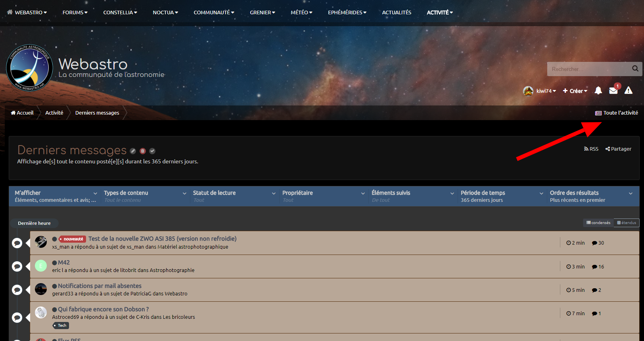The image size is (644, 341).
Task: Expand the M'afficher filter
Action: pos(56,196)
